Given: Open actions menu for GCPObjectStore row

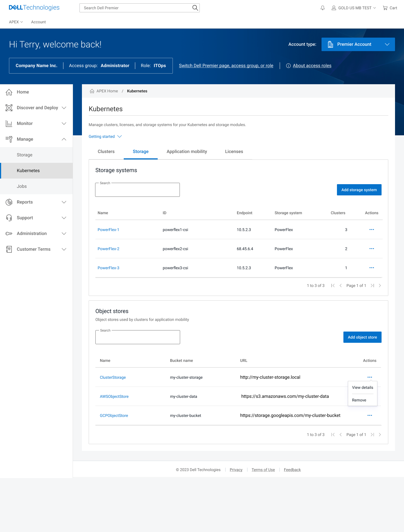Looking at the screenshot, I should pyautogui.click(x=370, y=415).
